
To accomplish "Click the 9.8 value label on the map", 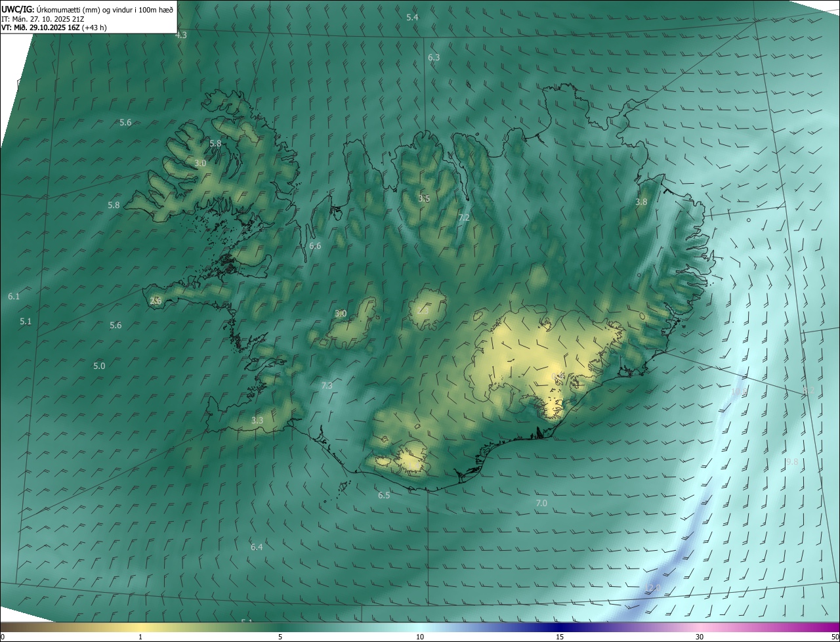I will 792,462.
